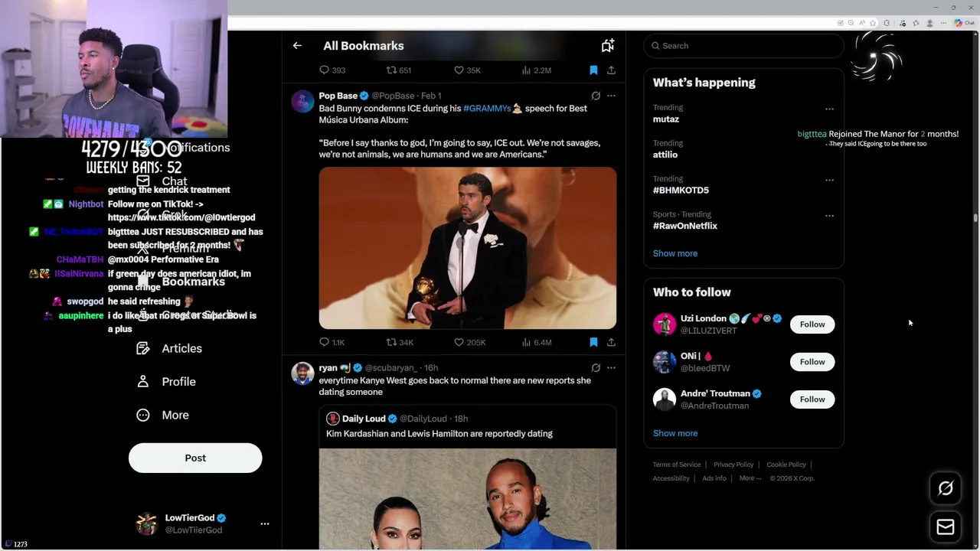View analytics of top post (2.2M)
The image size is (980, 551).
[x=536, y=70]
